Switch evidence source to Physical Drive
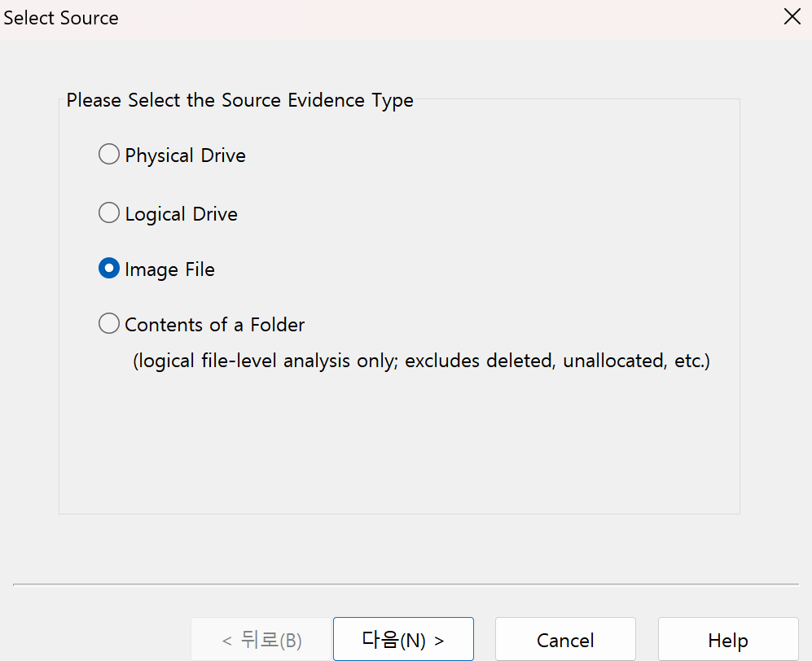Viewport: 812px width, 661px height. tap(109, 154)
